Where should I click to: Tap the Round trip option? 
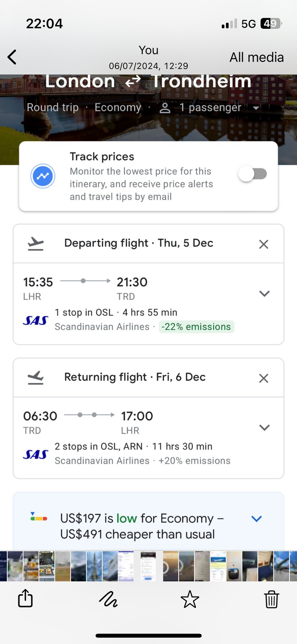(x=53, y=107)
